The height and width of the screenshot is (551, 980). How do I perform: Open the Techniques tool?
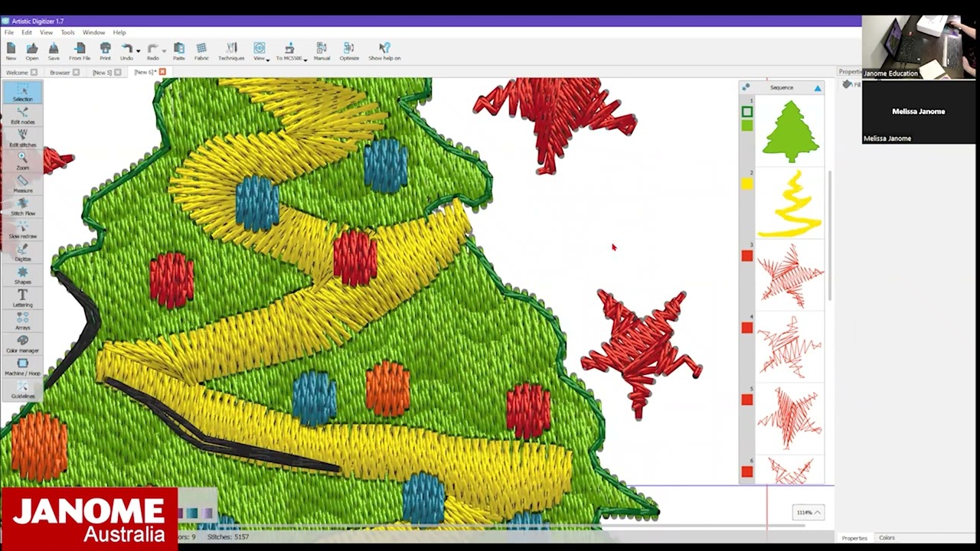tap(231, 51)
